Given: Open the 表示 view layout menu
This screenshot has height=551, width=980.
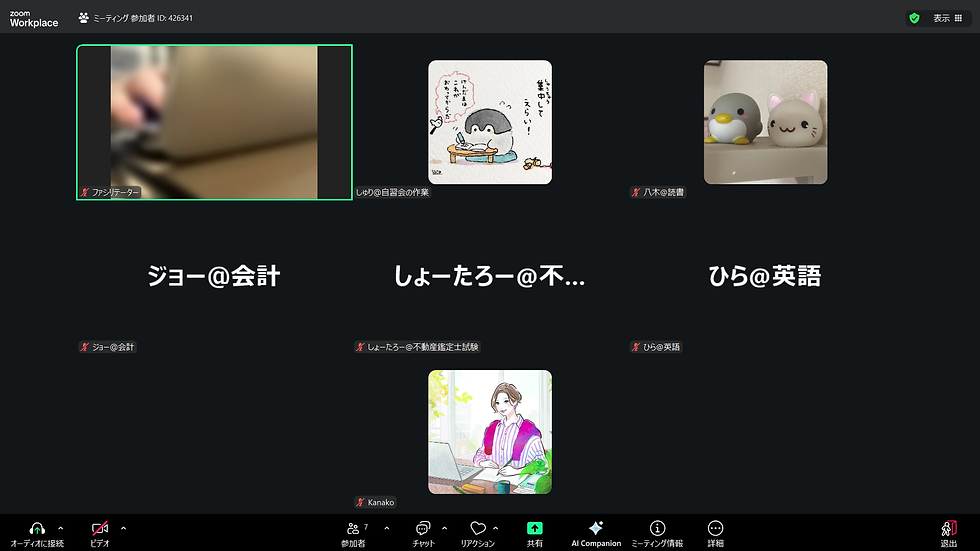Looking at the screenshot, I should click(948, 18).
